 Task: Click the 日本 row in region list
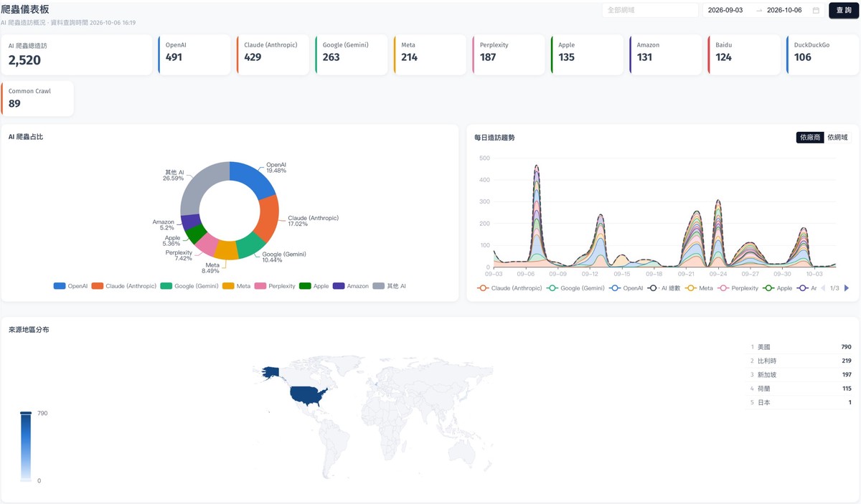click(x=801, y=403)
